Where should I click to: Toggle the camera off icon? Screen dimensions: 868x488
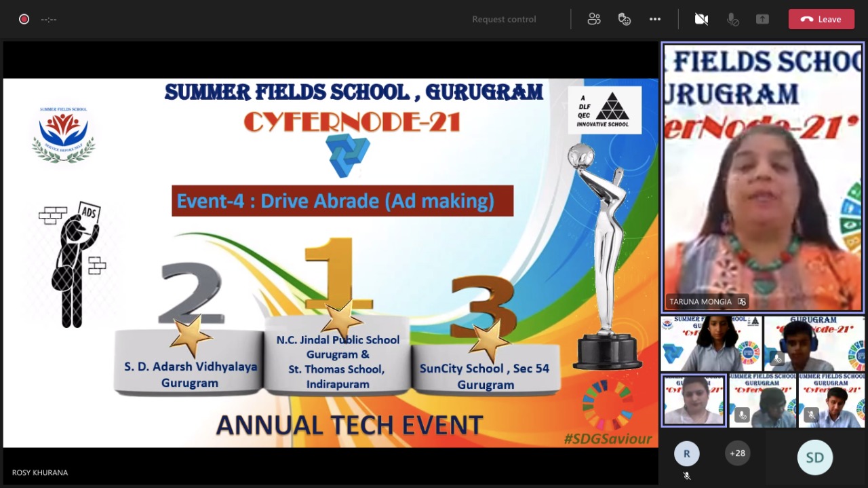pos(701,19)
